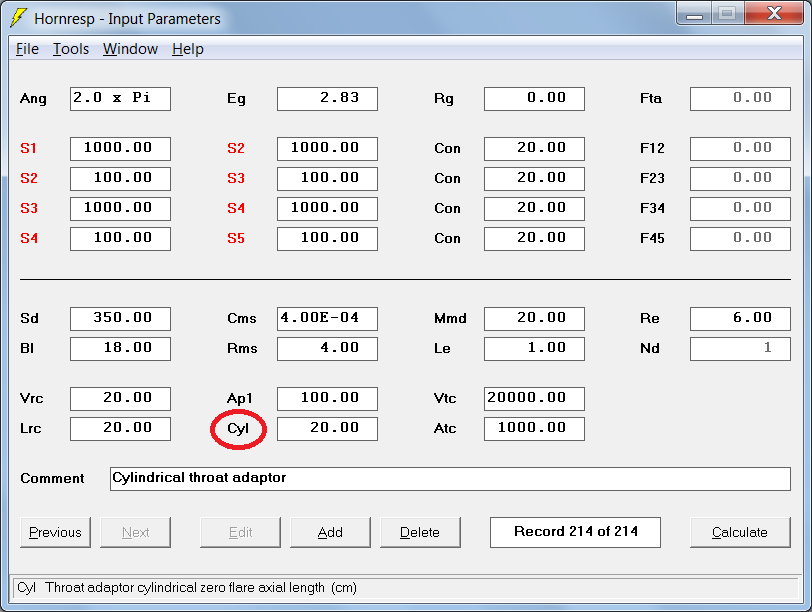Click the Ap1 label

point(240,399)
